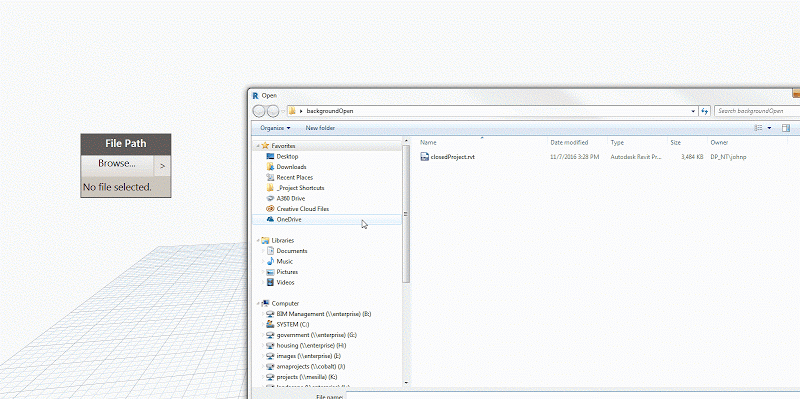Click the Search backgroundOpen field
The image size is (800, 399).
[x=757, y=111]
